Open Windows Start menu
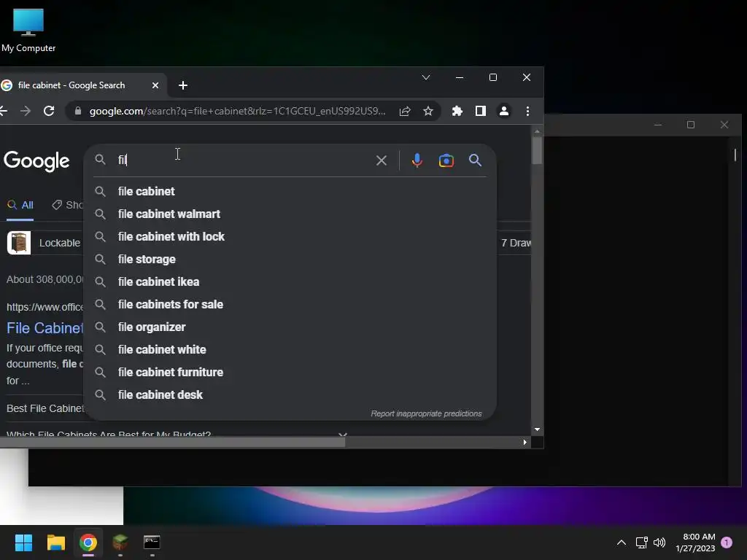Image resolution: width=747 pixels, height=560 pixels. [x=23, y=542]
